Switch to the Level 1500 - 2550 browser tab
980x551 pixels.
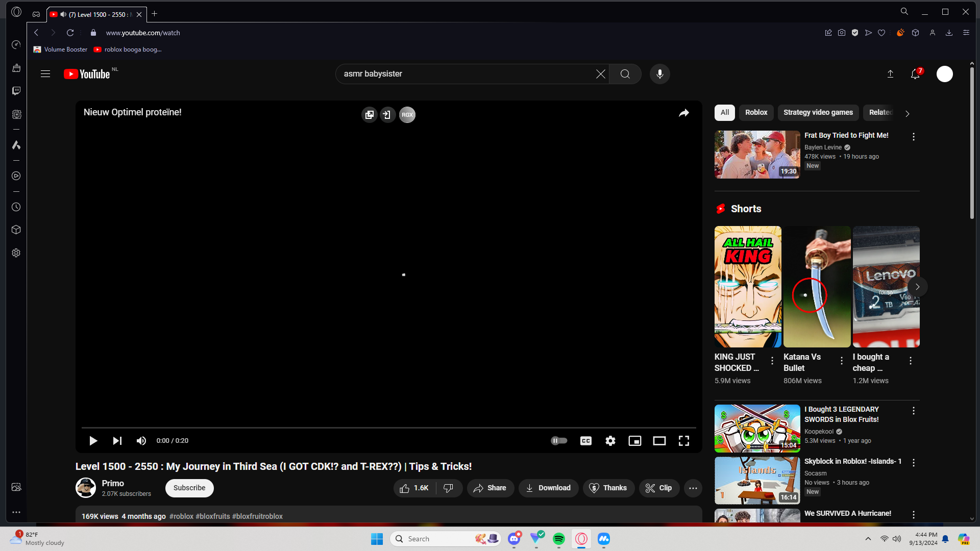[96, 14]
